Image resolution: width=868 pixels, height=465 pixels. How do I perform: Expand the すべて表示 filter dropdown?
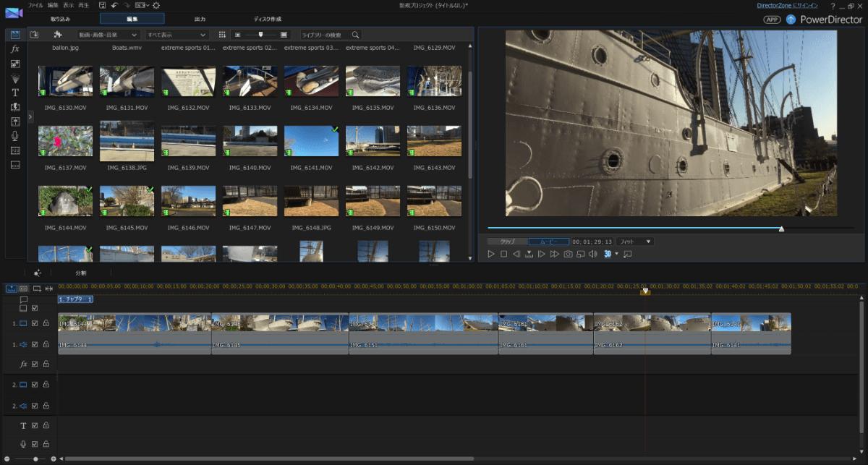click(x=176, y=35)
